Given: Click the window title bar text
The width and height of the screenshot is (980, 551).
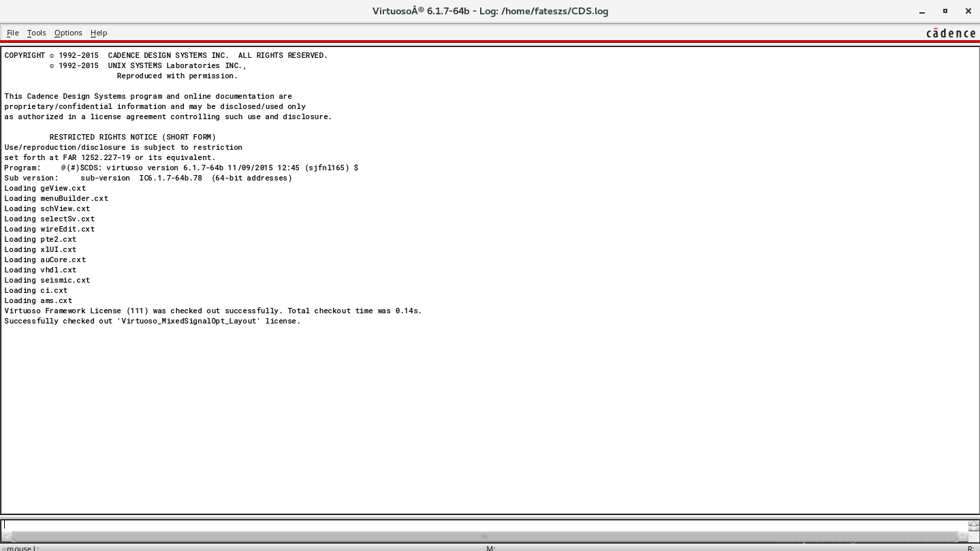Looking at the screenshot, I should pos(490,11).
